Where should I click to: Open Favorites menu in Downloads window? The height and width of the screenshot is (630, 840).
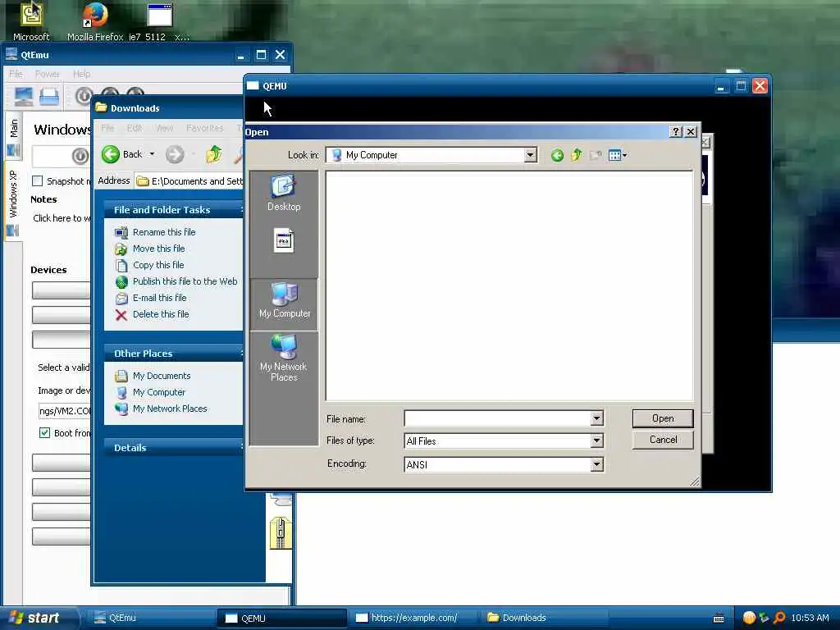pyautogui.click(x=204, y=128)
